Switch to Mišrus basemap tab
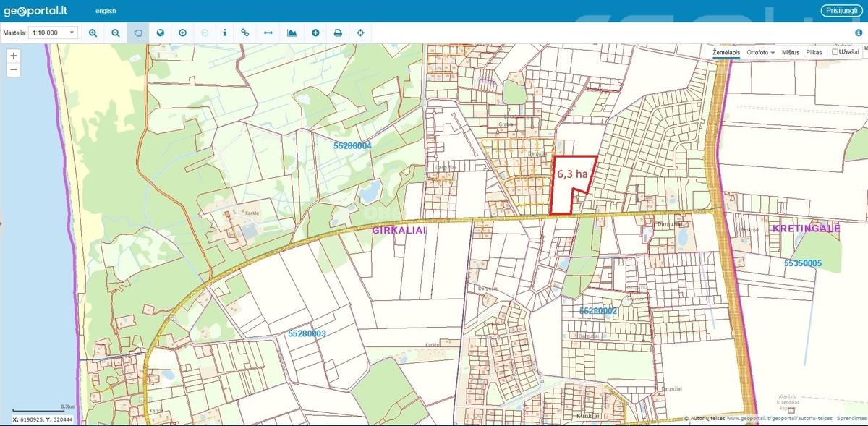The height and width of the screenshot is (426, 868). click(x=791, y=53)
